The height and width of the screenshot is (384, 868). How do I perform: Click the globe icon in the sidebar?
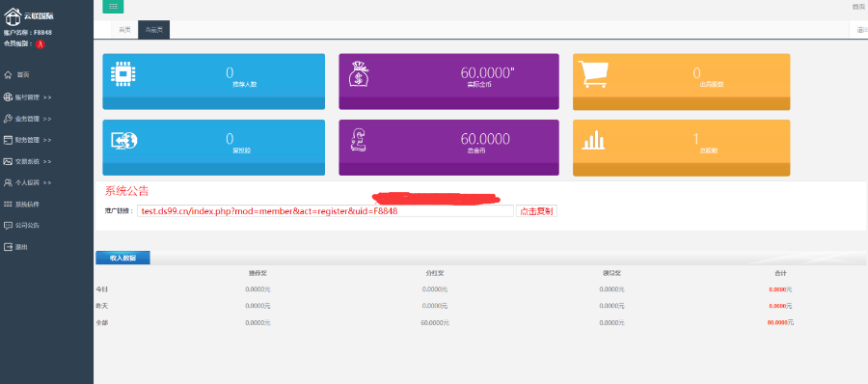click(x=8, y=97)
